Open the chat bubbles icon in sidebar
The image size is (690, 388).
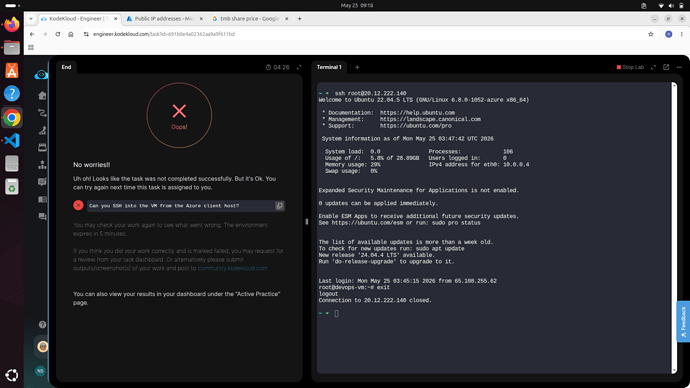click(x=42, y=216)
